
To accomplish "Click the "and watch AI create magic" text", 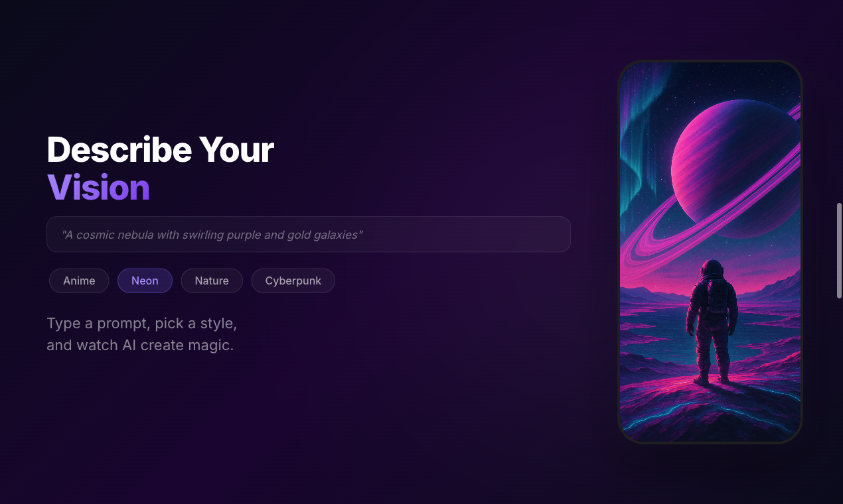I will (x=140, y=346).
